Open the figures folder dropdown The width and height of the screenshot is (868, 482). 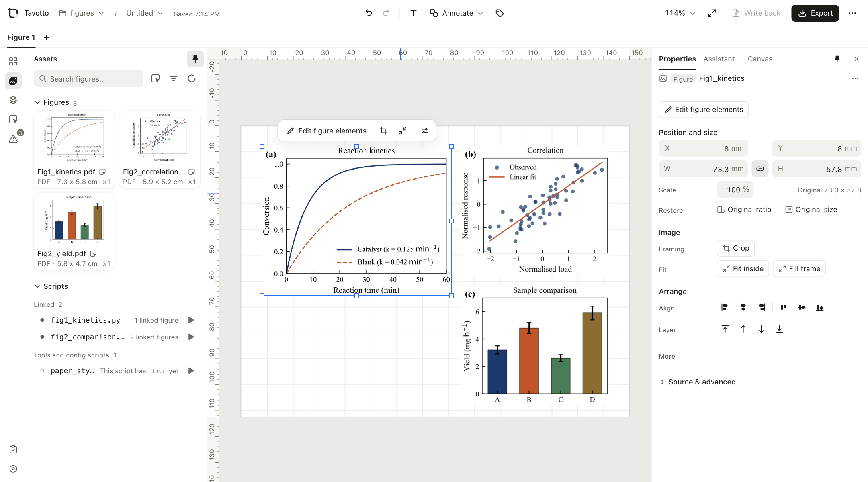[82, 13]
